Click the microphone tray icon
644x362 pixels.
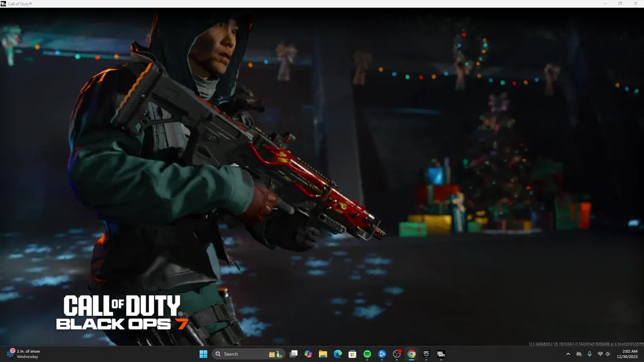click(x=589, y=354)
